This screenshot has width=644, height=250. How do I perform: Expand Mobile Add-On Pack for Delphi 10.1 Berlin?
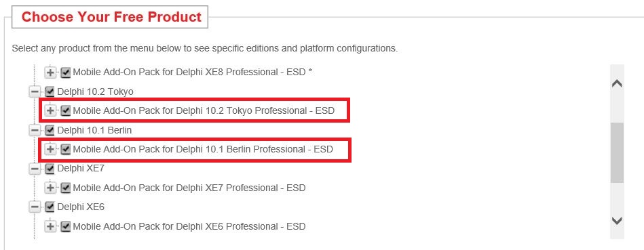(50, 150)
